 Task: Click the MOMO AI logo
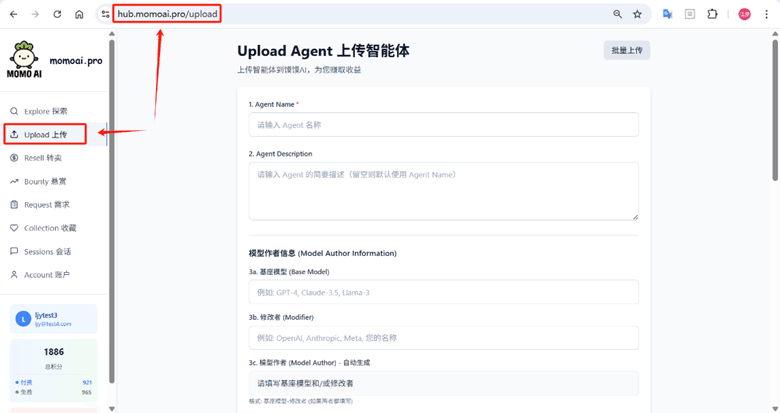pyautogui.click(x=23, y=60)
